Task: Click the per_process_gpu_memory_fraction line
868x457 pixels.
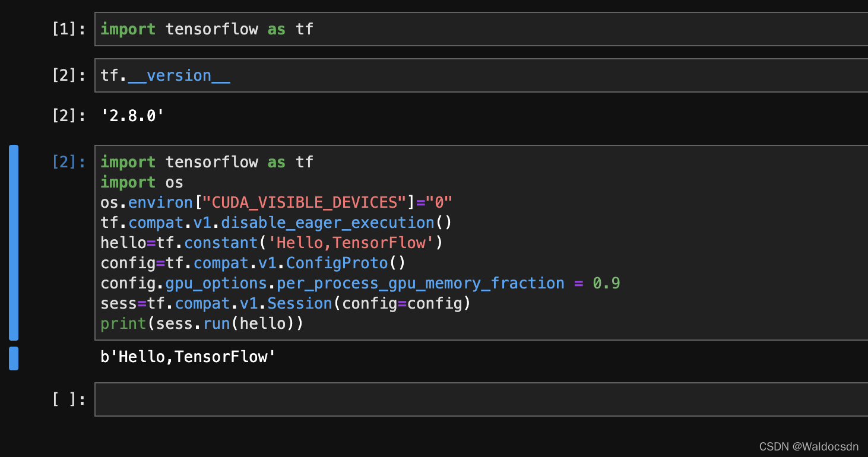Action: click(360, 283)
